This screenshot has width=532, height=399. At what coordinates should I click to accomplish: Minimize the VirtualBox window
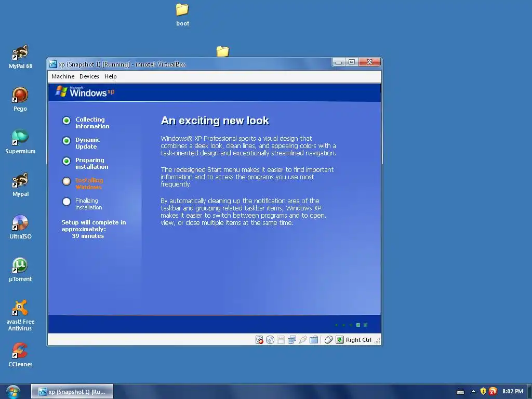coord(339,62)
